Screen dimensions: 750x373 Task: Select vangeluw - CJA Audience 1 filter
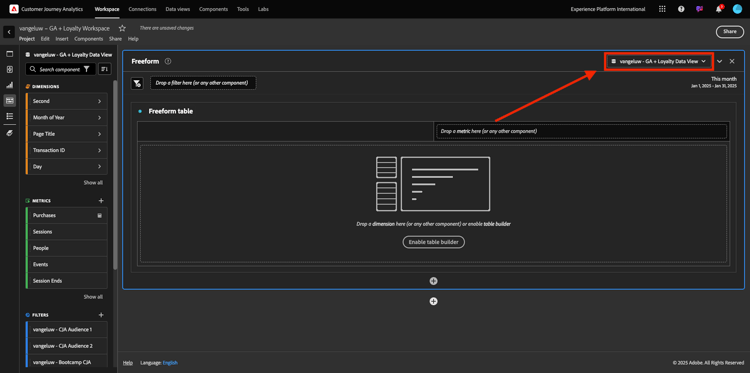point(66,330)
